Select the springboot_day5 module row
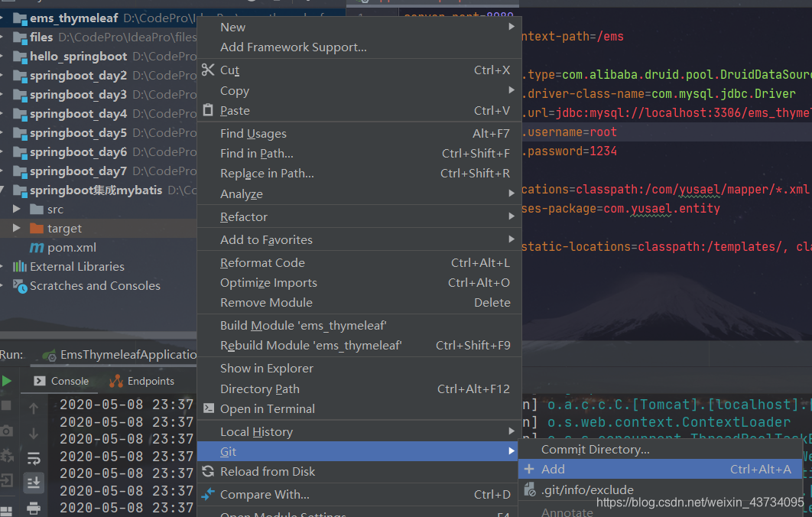Viewport: 812px width, 517px height. 99,133
